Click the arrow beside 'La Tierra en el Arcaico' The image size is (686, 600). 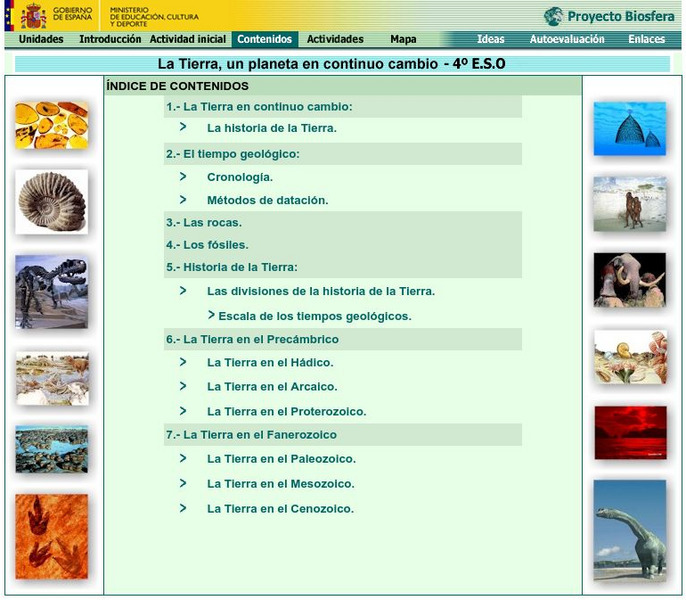(x=183, y=386)
